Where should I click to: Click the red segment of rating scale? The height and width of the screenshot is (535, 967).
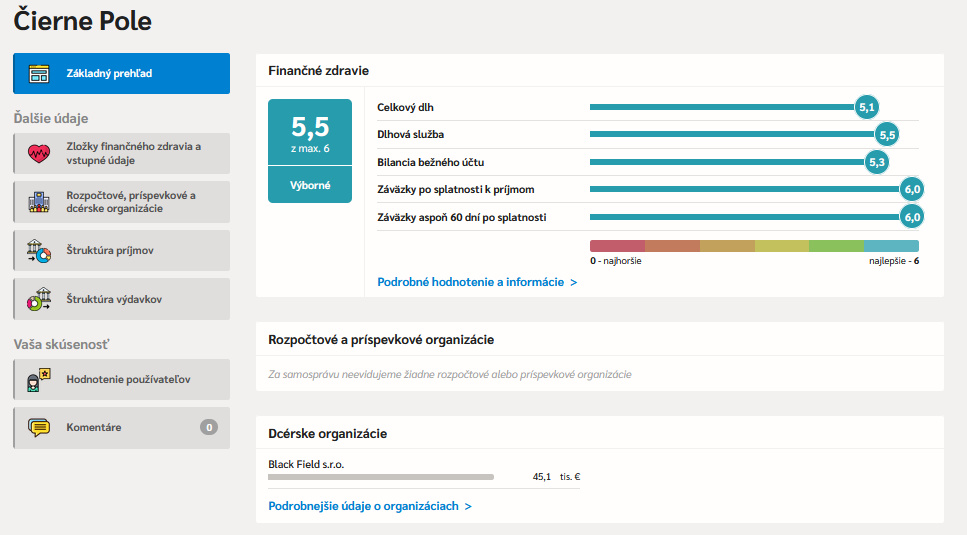pos(617,246)
